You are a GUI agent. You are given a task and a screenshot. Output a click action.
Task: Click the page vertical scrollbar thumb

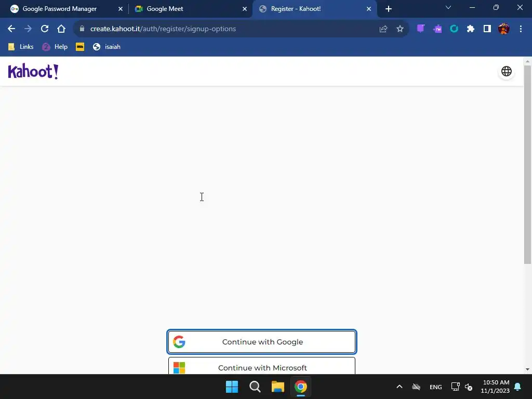tap(527, 165)
